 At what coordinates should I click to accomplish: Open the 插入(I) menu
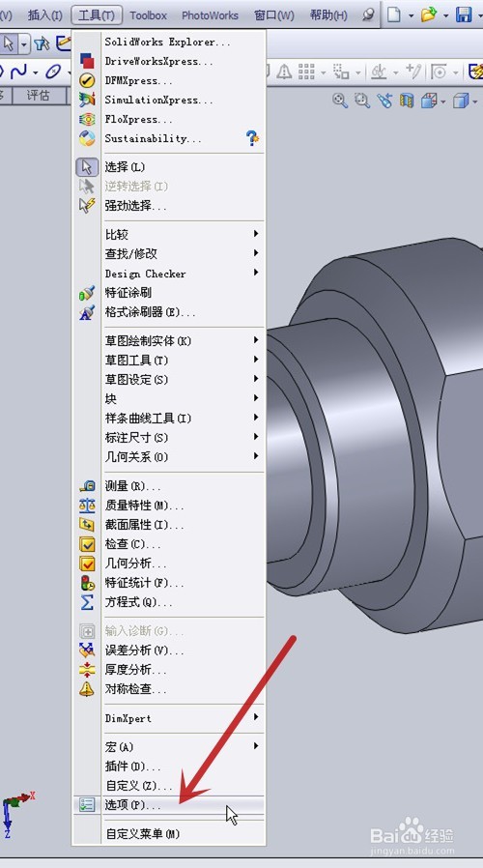coord(44,14)
